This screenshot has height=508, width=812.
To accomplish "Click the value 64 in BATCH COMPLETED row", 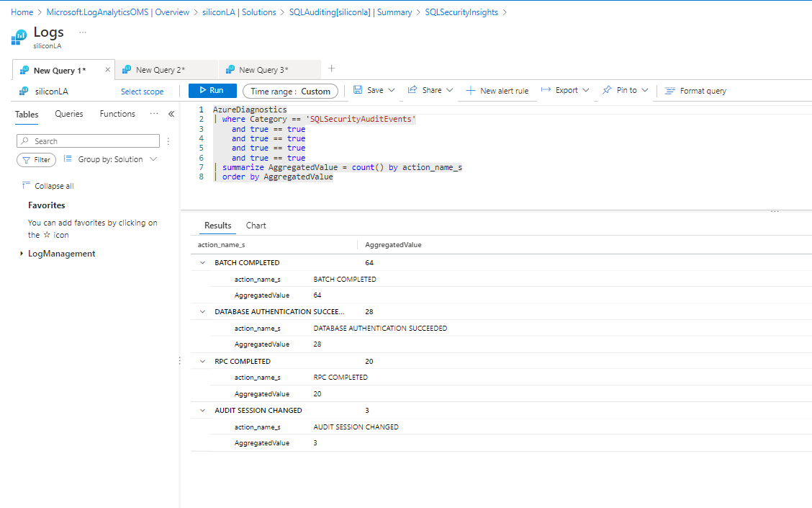I will [x=369, y=263].
